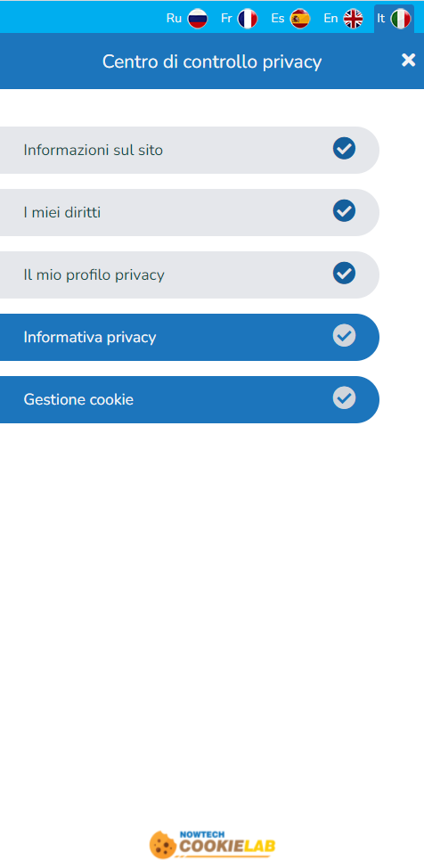
Task: Click the Centro di controllo privacy header title
Action: (212, 61)
